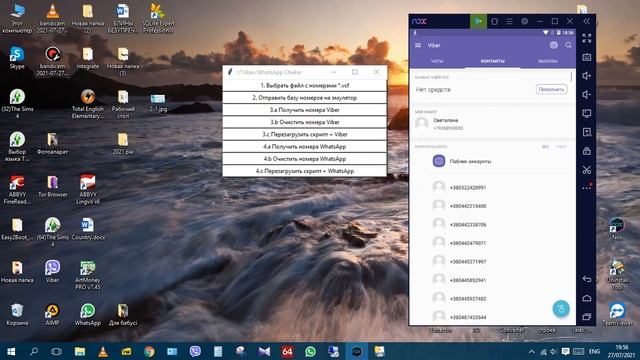This screenshot has height=360, width=640.
Task: Open Country.docx file on desktop
Action: tap(88, 229)
